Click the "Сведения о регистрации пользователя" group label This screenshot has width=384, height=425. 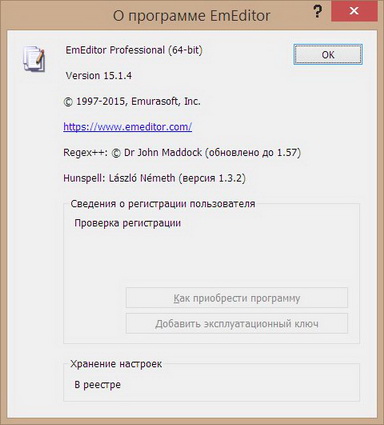point(163,204)
